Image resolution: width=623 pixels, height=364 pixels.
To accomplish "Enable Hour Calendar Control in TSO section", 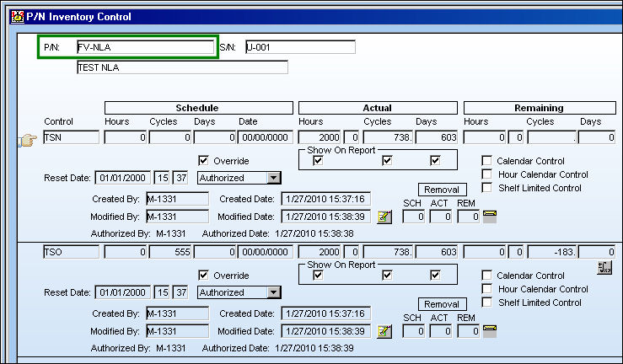I will point(486,288).
